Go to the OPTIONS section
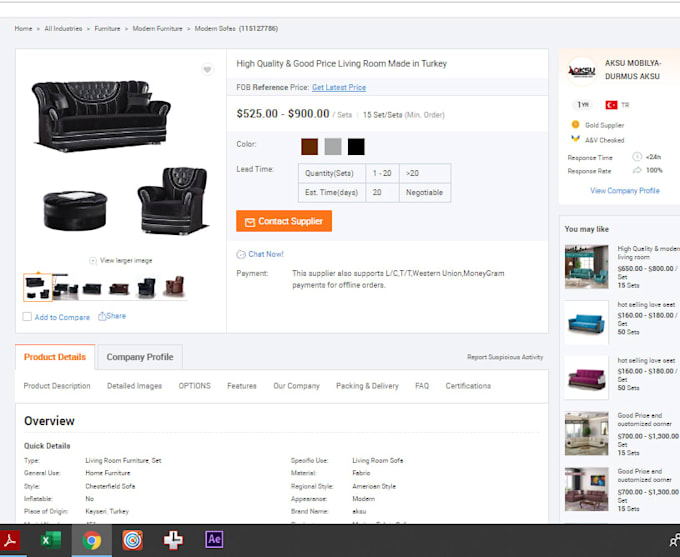Image resolution: width=680 pixels, height=557 pixels. click(194, 386)
